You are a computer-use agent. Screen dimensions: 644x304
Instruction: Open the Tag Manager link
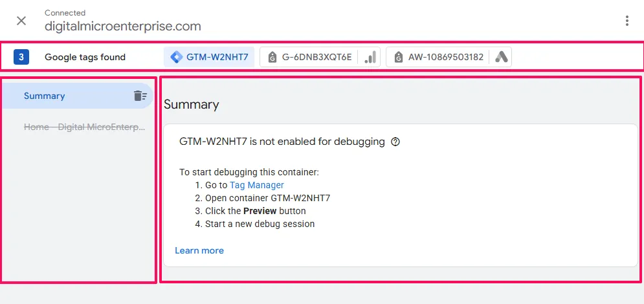click(257, 185)
